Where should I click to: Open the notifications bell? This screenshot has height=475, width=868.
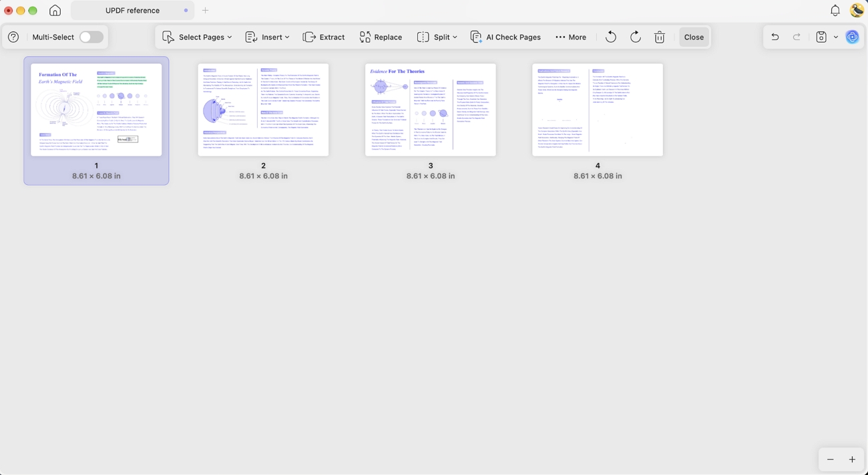(x=835, y=11)
